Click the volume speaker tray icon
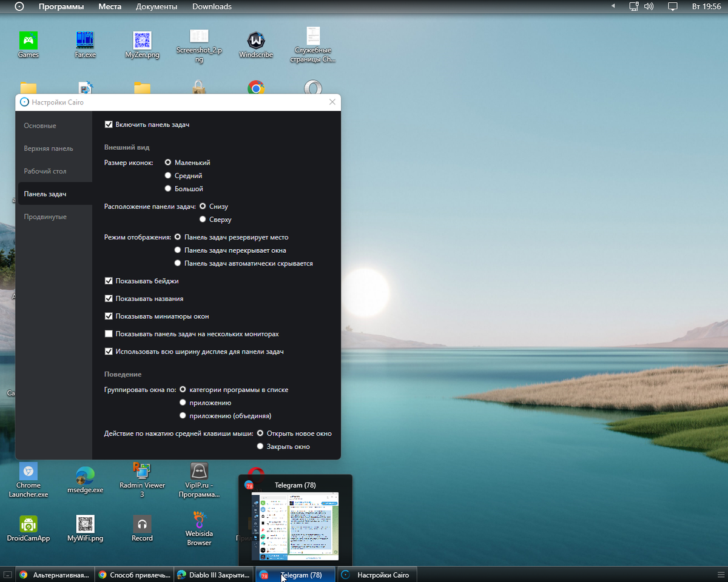The image size is (728, 582). pyautogui.click(x=649, y=7)
